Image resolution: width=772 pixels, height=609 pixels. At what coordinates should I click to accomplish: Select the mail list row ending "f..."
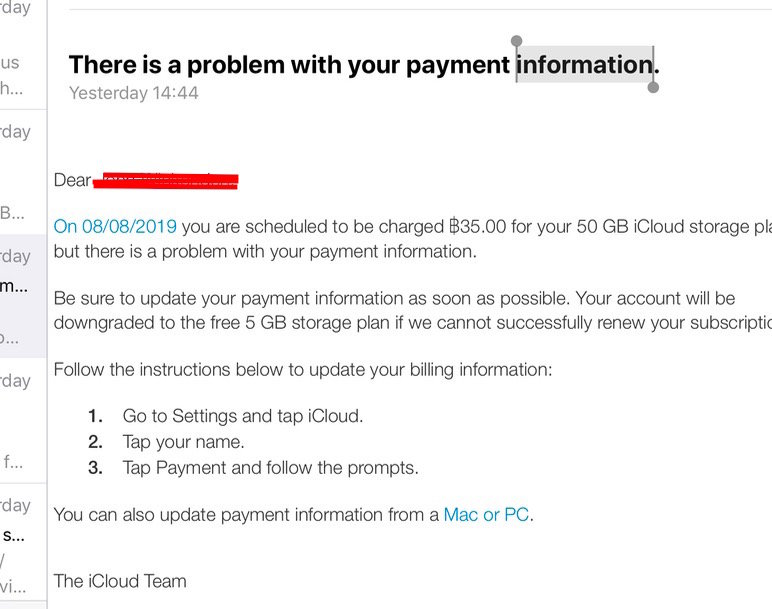pos(23,420)
